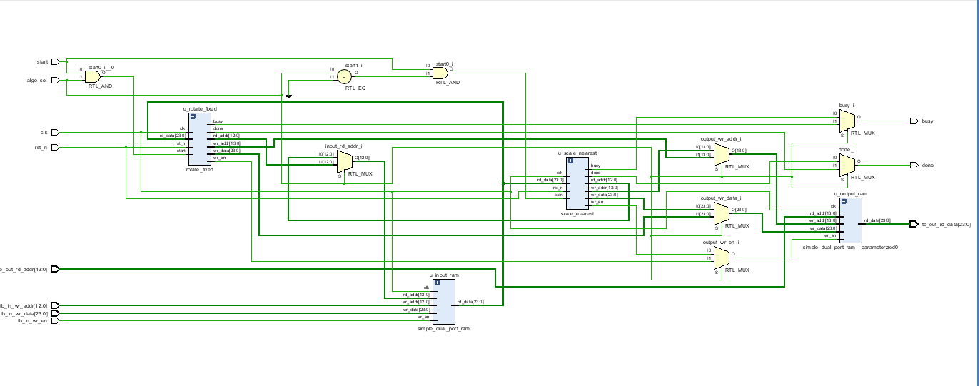Select the input_rd_addr_i multiplexer symbol
This screenshot has width=980, height=386.
click(x=344, y=162)
